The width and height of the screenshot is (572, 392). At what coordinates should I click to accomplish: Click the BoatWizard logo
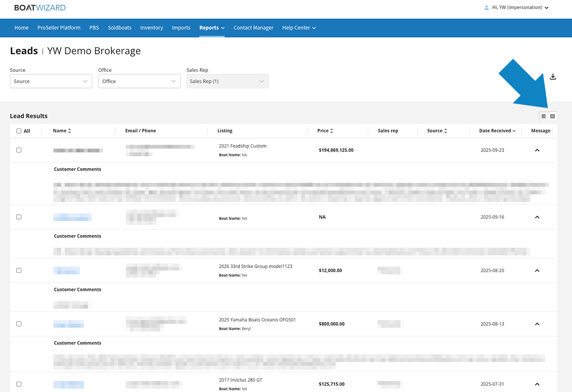click(x=40, y=8)
